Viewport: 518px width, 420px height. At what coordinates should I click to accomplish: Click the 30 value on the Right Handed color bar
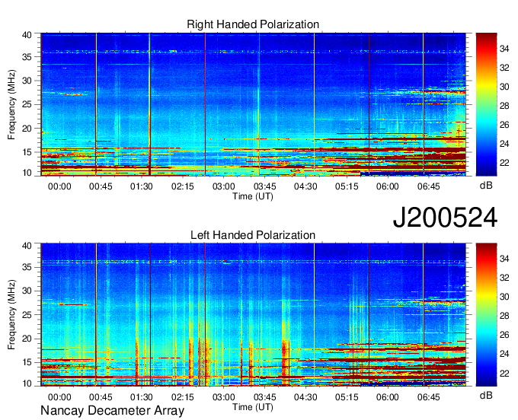coord(504,87)
